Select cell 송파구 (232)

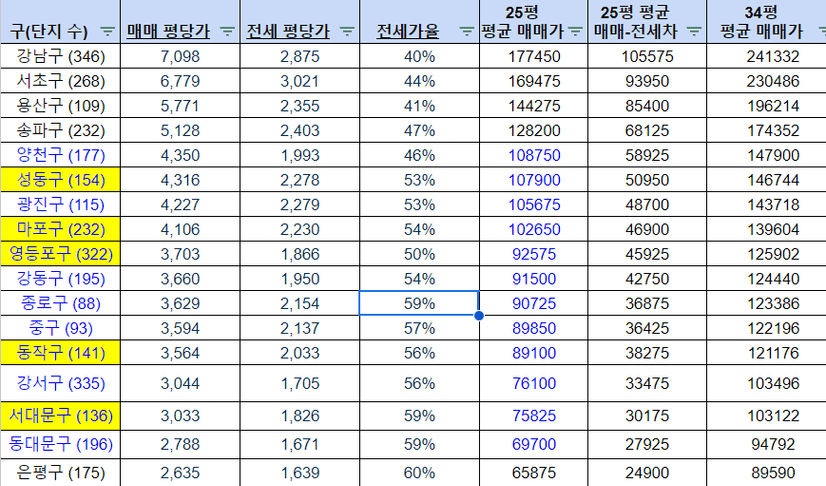61,130
